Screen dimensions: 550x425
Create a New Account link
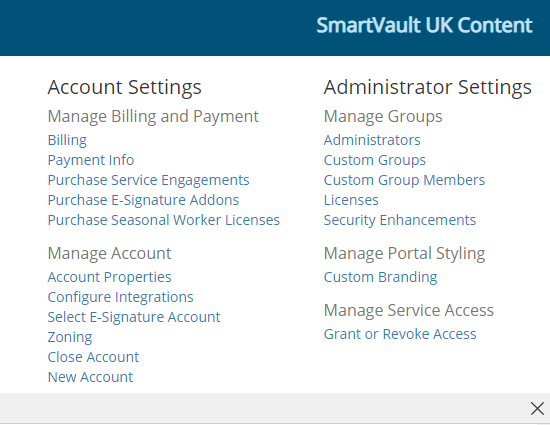pyautogui.click(x=90, y=377)
